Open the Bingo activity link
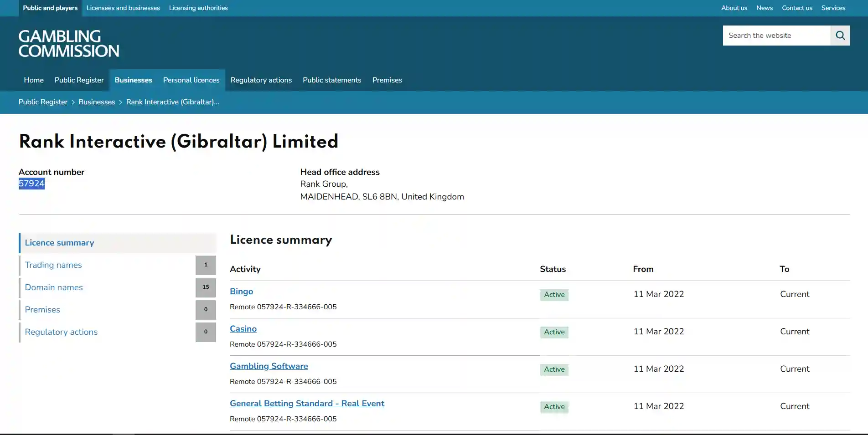Viewport: 868px width, 435px height. click(x=242, y=292)
